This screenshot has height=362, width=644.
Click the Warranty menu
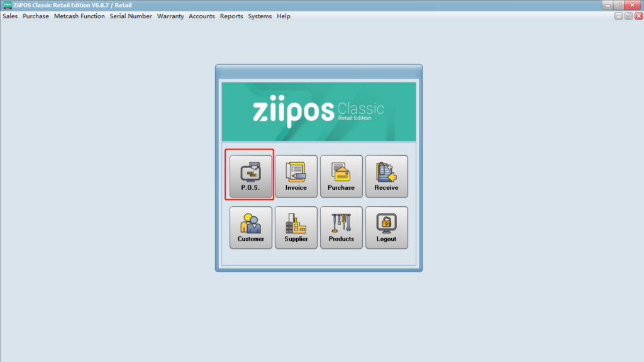[x=170, y=16]
